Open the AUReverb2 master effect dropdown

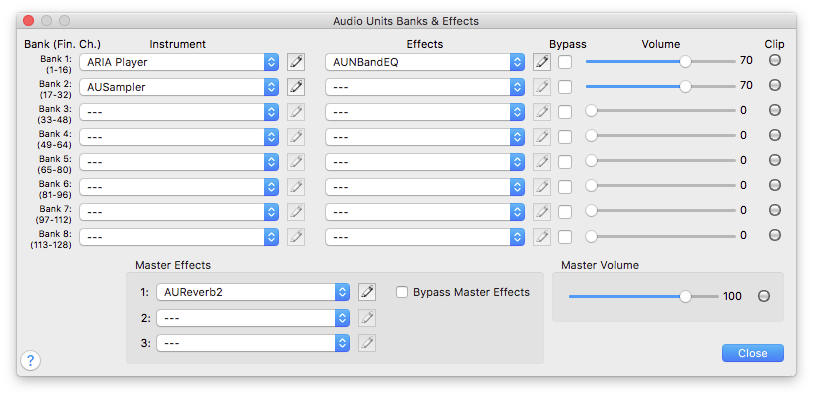[x=253, y=292]
